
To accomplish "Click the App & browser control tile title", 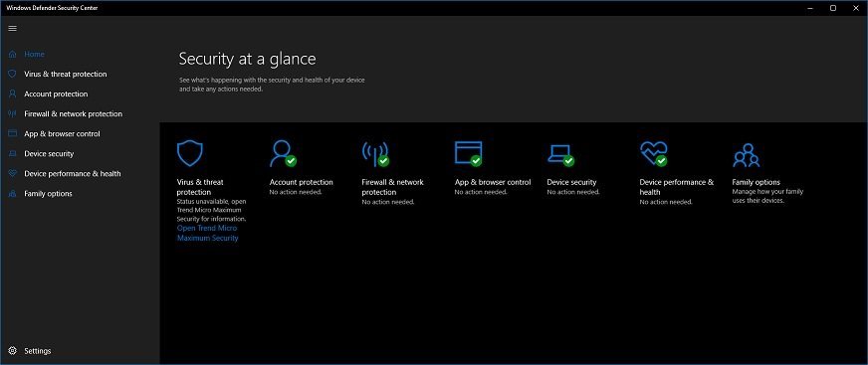I will click(x=493, y=182).
